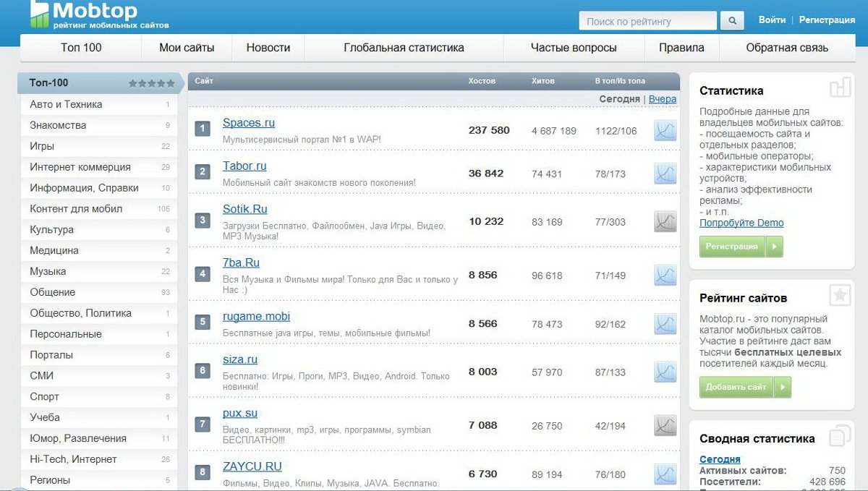Screen dimensions: 868x491
Task: Click the arrow on the Регистрация green button
Action: coord(775,247)
